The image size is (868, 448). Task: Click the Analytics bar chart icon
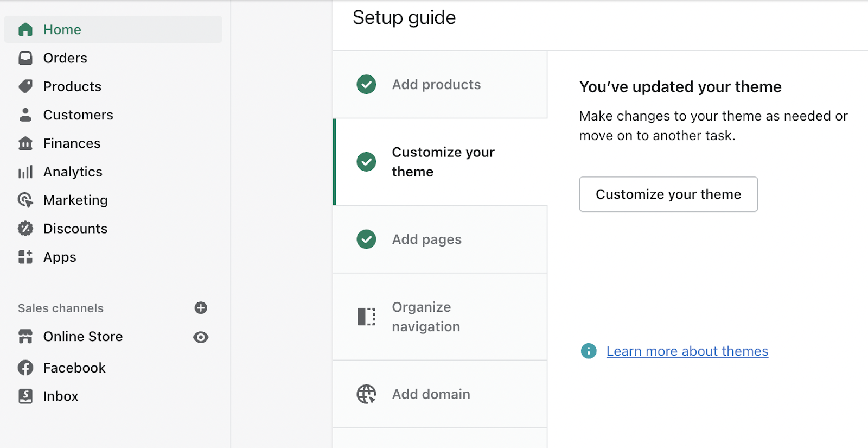click(x=25, y=172)
